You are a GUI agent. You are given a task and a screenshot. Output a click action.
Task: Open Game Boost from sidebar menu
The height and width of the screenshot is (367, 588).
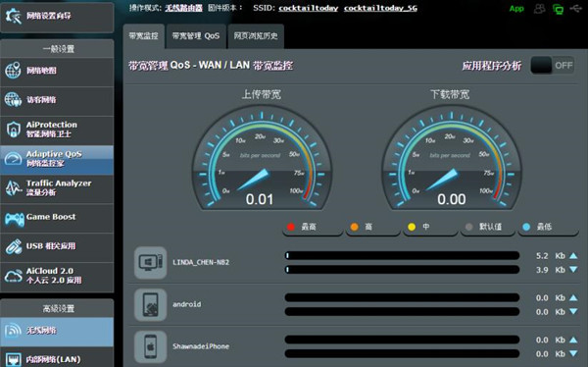click(x=57, y=218)
